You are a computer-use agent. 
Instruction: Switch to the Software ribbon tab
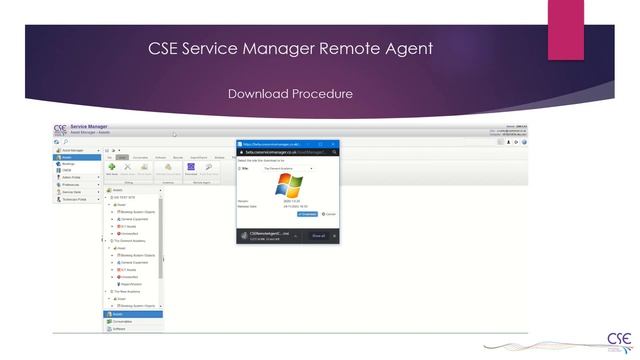pyautogui.click(x=160, y=158)
